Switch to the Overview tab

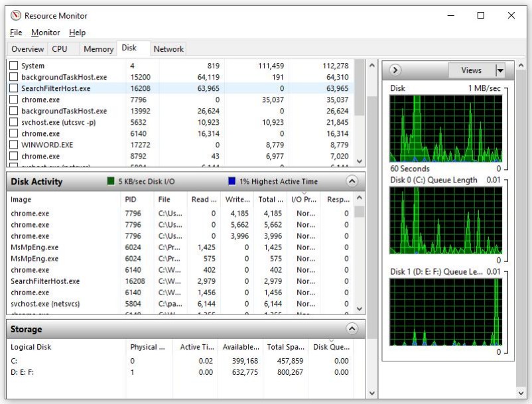[27, 49]
